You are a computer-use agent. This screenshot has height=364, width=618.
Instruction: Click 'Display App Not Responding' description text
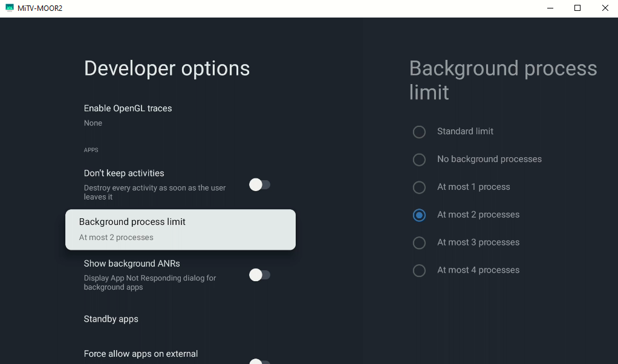[x=150, y=282]
